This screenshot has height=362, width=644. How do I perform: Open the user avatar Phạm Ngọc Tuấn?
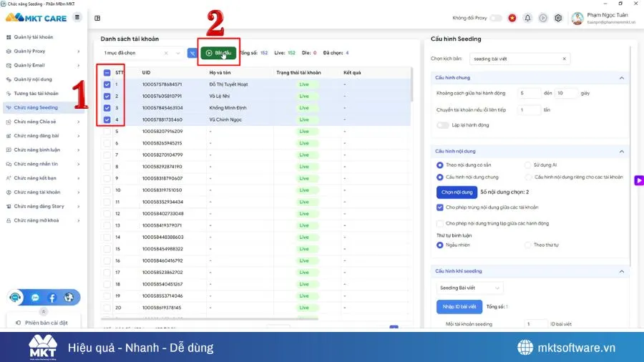tap(577, 18)
